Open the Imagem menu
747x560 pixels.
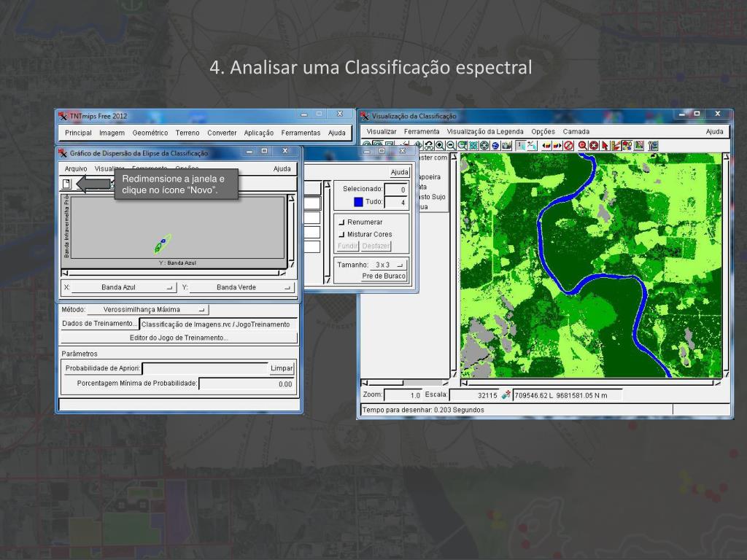[x=112, y=133]
